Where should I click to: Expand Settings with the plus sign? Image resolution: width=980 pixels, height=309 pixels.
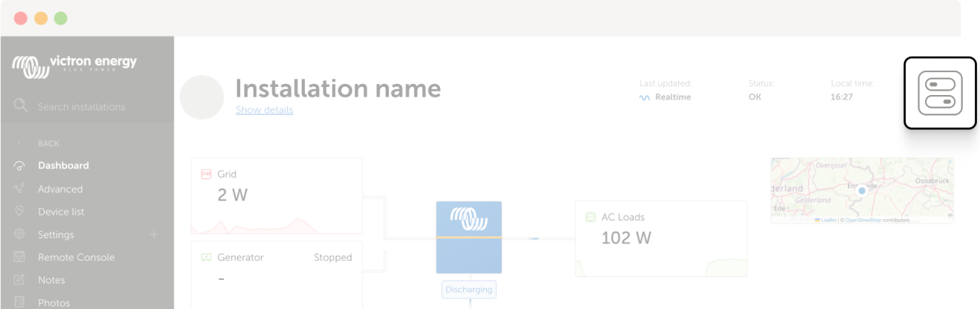[154, 235]
